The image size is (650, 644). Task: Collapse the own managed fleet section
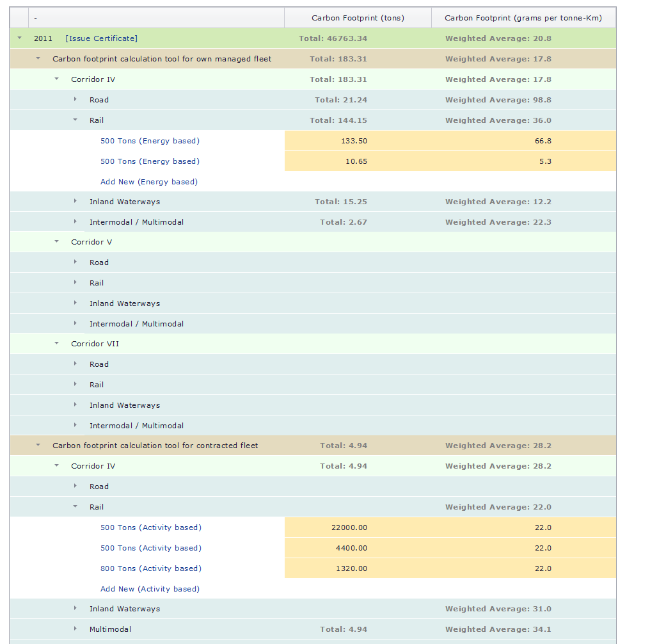coord(38,59)
